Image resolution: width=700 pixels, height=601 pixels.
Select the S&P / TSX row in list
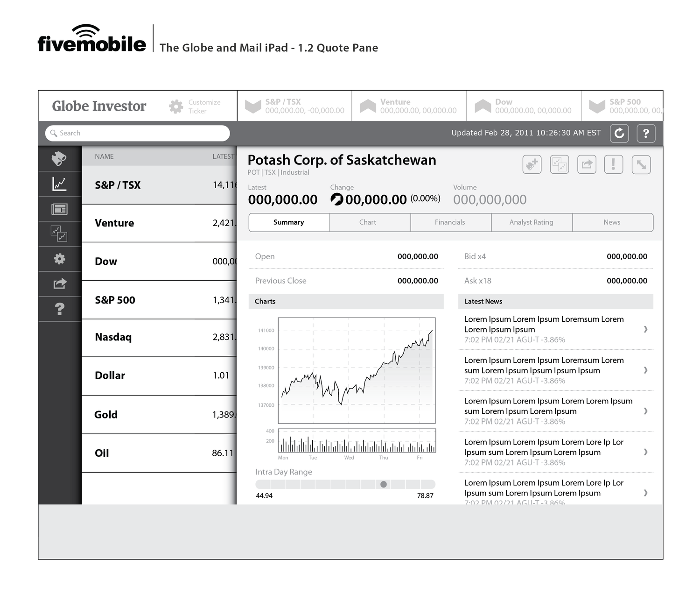click(x=159, y=185)
